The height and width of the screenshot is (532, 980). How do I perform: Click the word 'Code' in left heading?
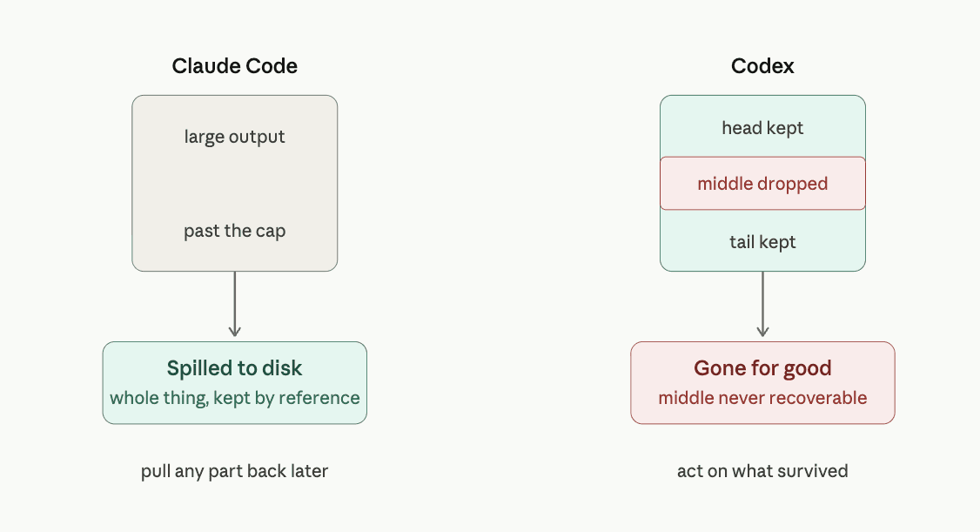point(271,65)
